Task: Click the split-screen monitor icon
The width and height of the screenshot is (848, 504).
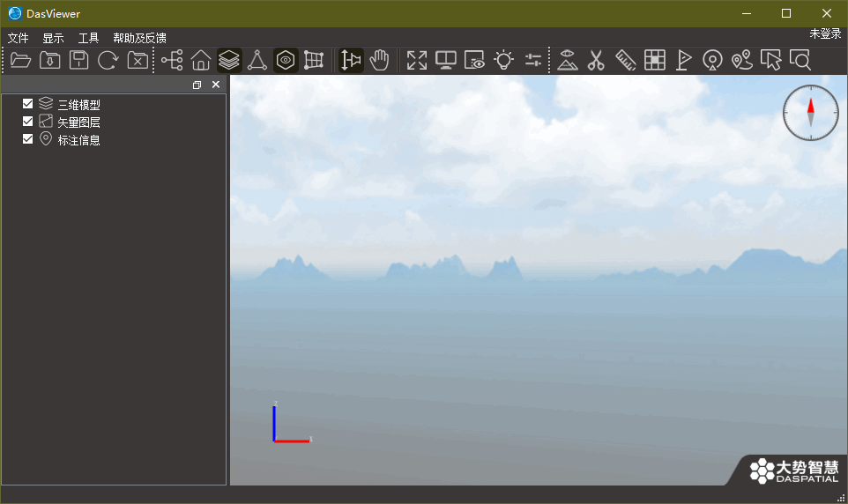Action: coord(446,60)
